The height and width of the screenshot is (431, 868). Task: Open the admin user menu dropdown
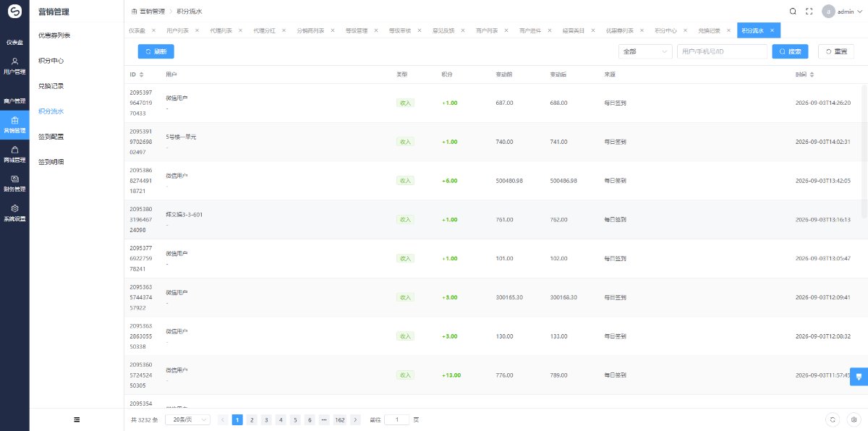click(x=842, y=12)
